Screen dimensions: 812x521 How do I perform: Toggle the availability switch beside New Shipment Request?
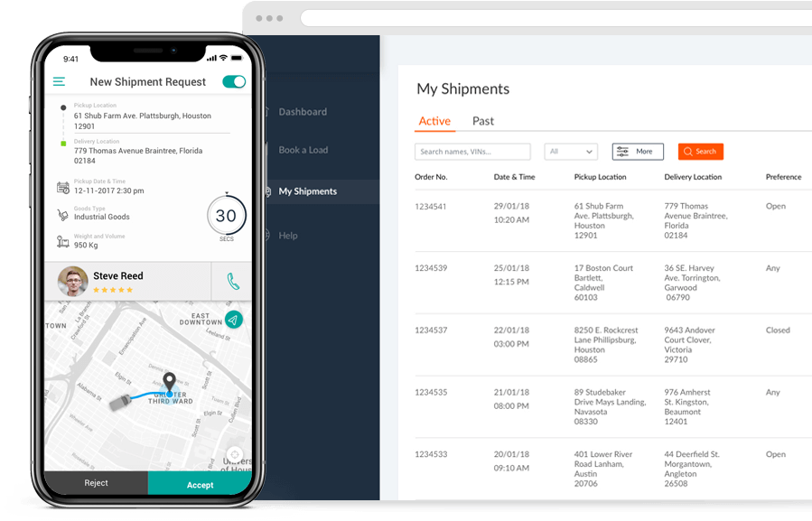(234, 81)
